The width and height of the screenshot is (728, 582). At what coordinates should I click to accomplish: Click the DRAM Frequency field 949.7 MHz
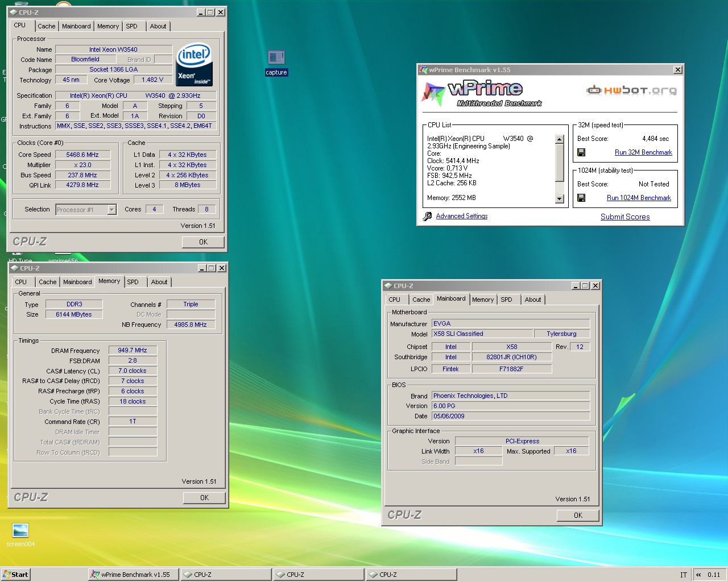[133, 351]
